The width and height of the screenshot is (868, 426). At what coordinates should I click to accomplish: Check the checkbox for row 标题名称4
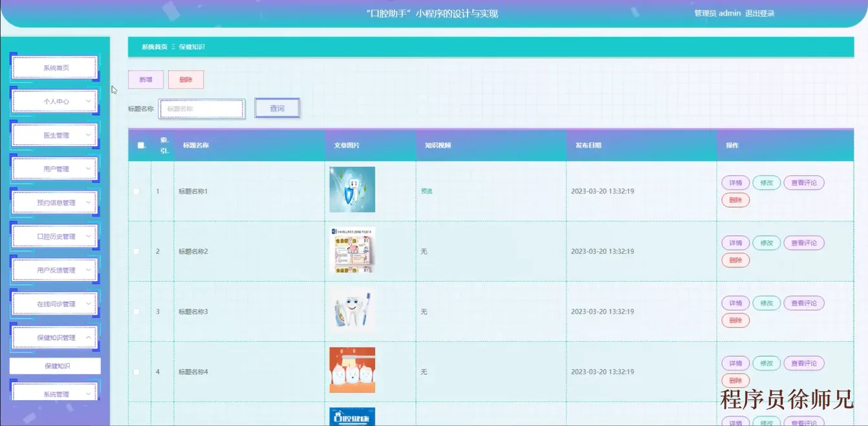pyautogui.click(x=136, y=372)
